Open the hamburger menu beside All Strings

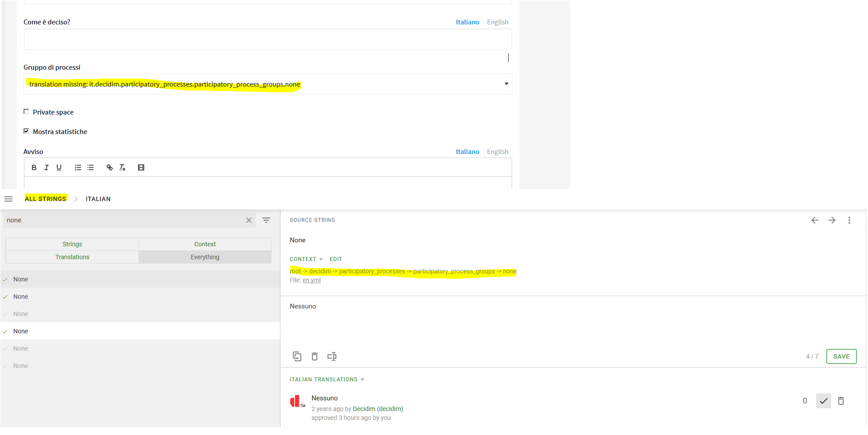(8, 199)
